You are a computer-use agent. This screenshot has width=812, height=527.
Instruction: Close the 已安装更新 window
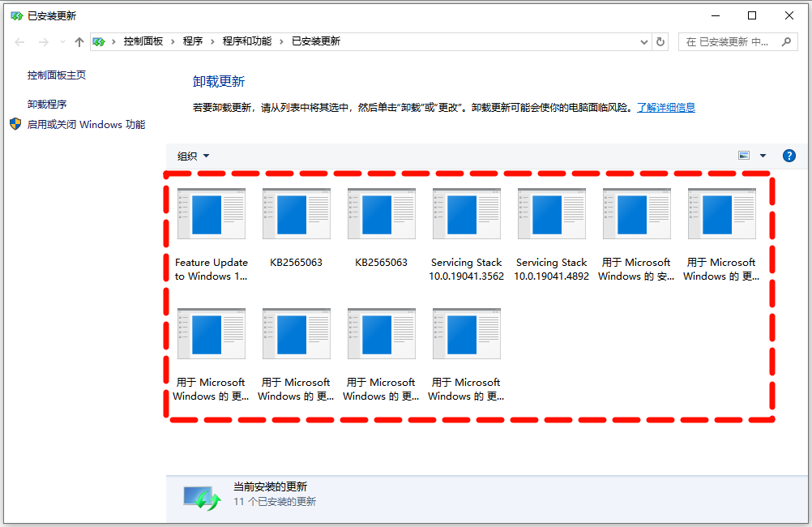pyautogui.click(x=788, y=15)
